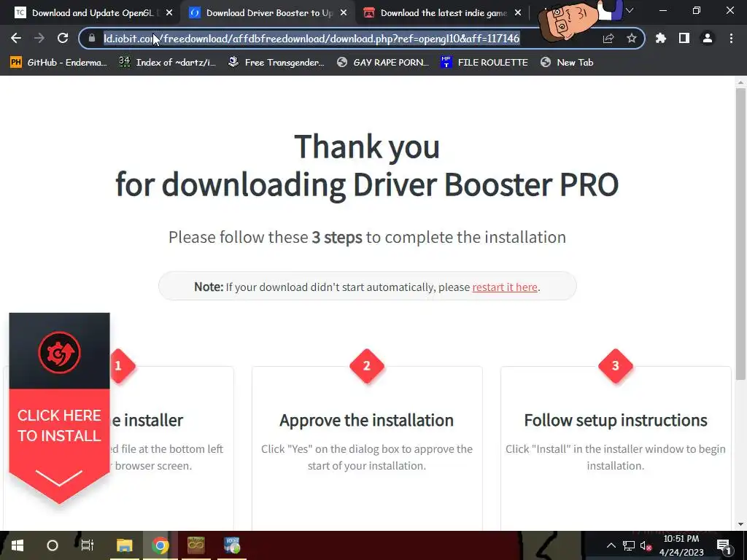The image size is (747, 560).
Task: Open GitHub - Enderma... bookmark
Action: pos(58,63)
